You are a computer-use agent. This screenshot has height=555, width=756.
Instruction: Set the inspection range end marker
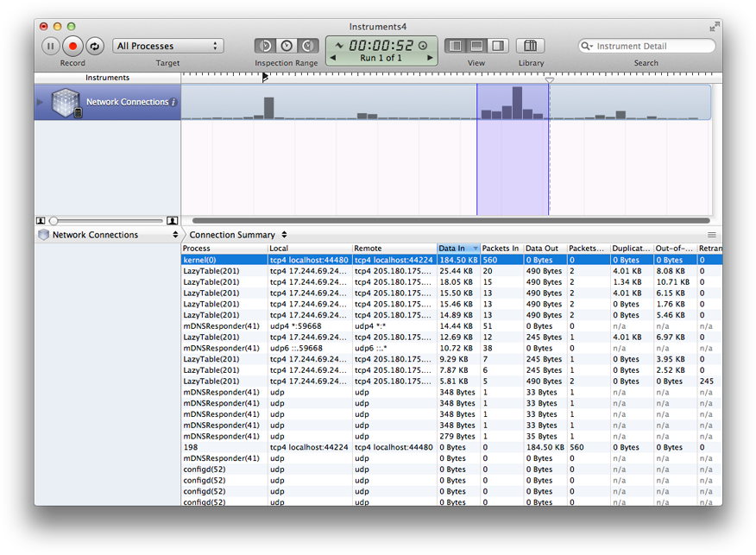307,46
